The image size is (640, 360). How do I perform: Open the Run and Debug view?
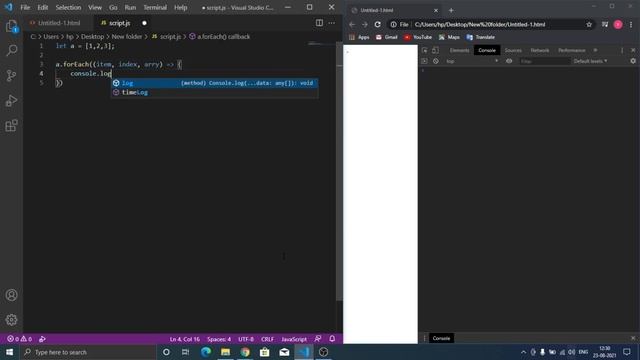tap(11, 100)
